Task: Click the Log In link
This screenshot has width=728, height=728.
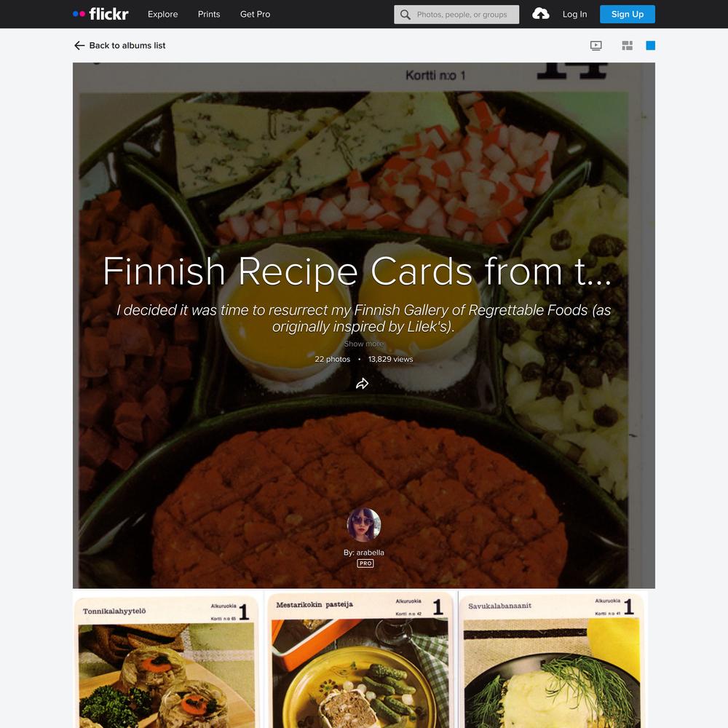Action: click(x=575, y=15)
